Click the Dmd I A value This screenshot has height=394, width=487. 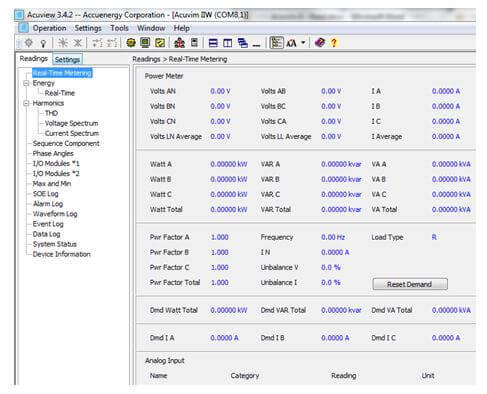pyautogui.click(x=224, y=338)
